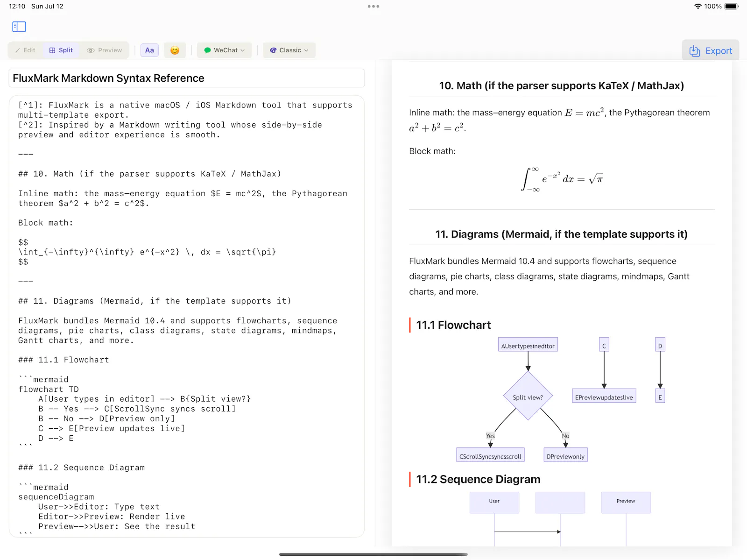Image resolution: width=747 pixels, height=560 pixels.
Task: Open the Aa font settings
Action: pyautogui.click(x=149, y=50)
